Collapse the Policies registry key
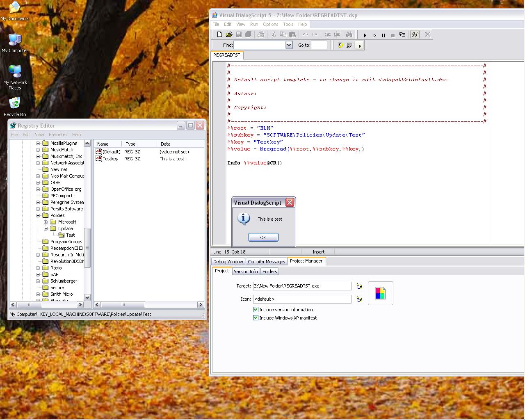 tap(38, 215)
